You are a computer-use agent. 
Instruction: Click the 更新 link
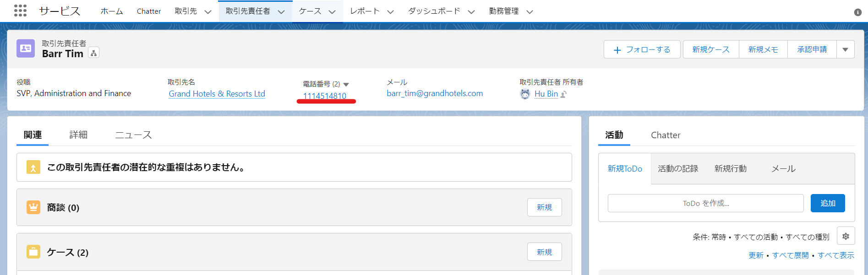(x=756, y=255)
